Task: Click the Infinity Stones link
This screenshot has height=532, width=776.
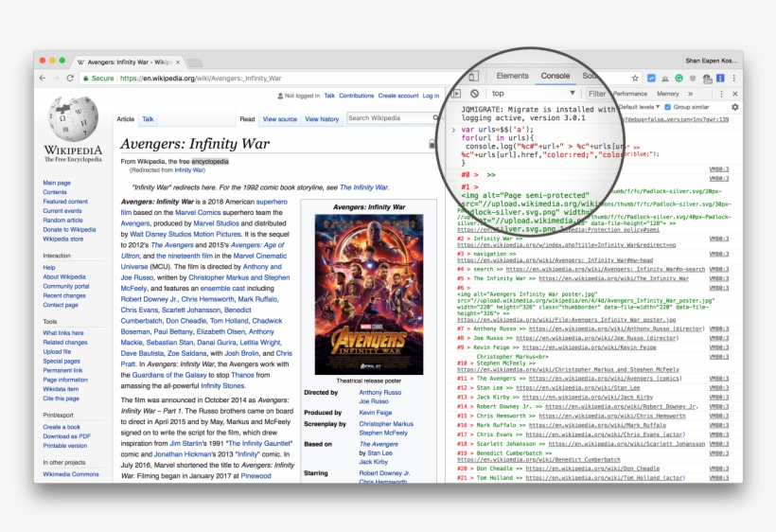Action: 222,385
